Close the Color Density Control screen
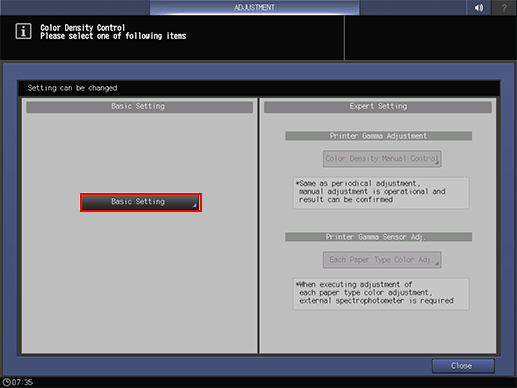The width and height of the screenshot is (517, 388). click(x=463, y=366)
